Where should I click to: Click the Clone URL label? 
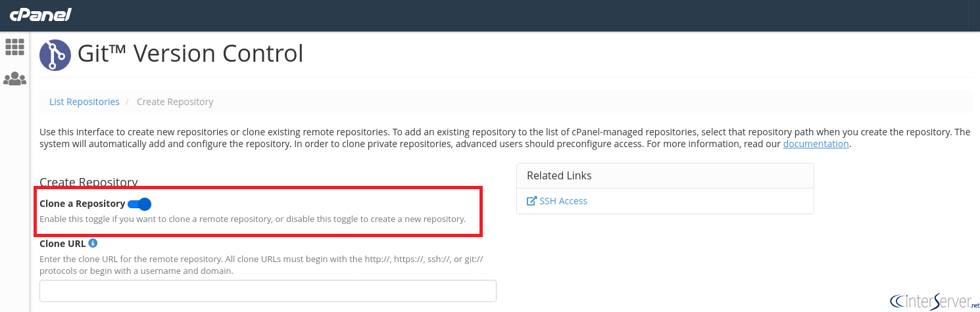(62, 244)
